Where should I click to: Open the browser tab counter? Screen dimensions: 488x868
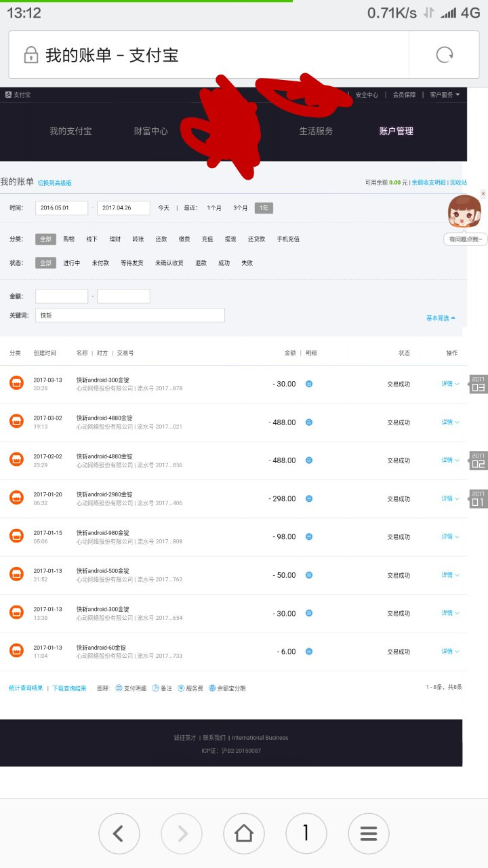coord(306,833)
